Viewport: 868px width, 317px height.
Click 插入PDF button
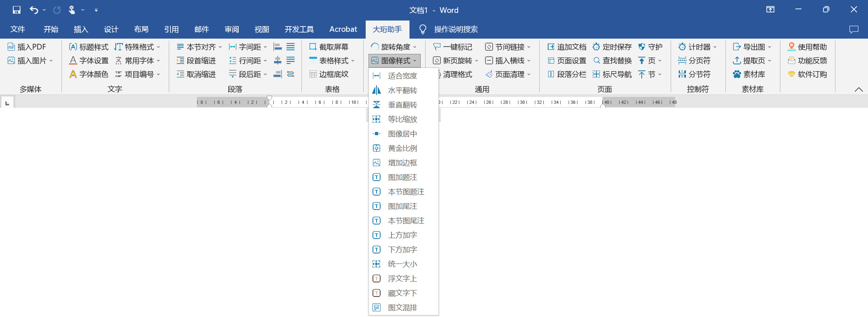pyautogui.click(x=27, y=47)
